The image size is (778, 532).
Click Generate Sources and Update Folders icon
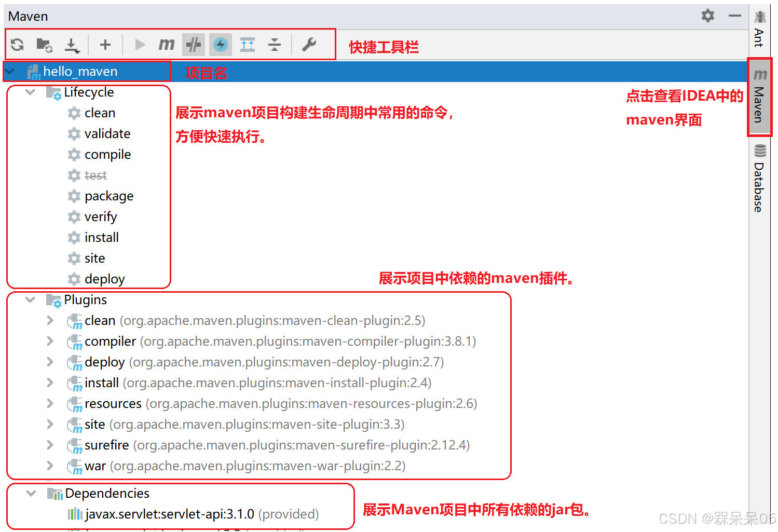pyautogui.click(x=45, y=45)
